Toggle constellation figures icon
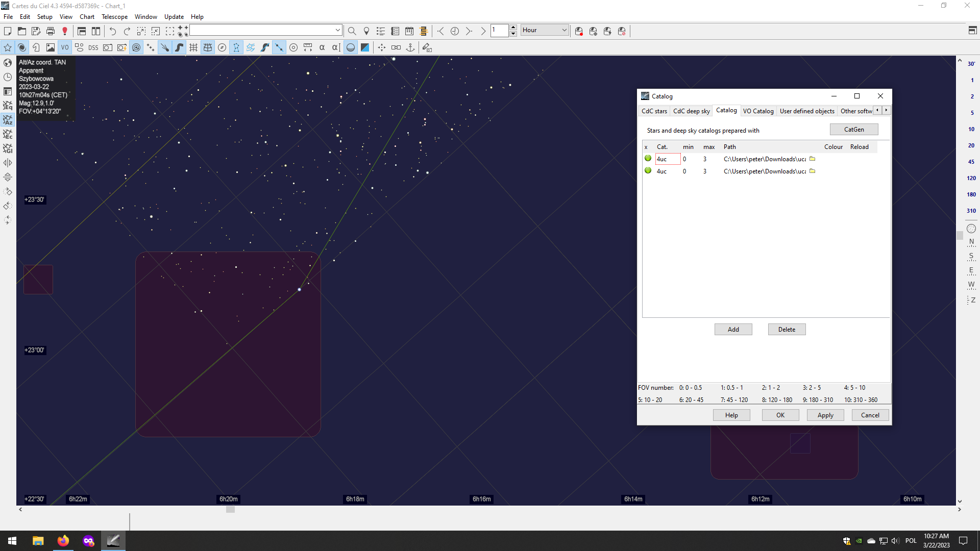 point(236,47)
